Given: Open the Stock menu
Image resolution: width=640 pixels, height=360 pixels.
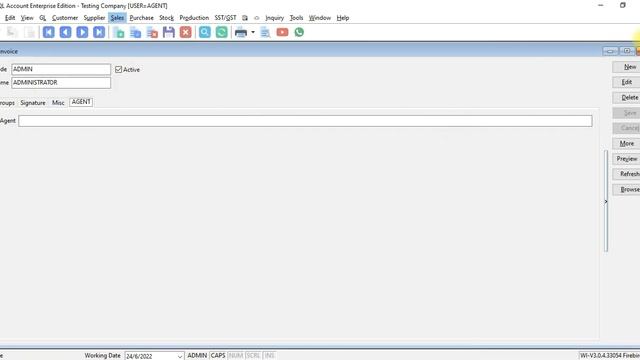Looking at the screenshot, I should 167,18.
